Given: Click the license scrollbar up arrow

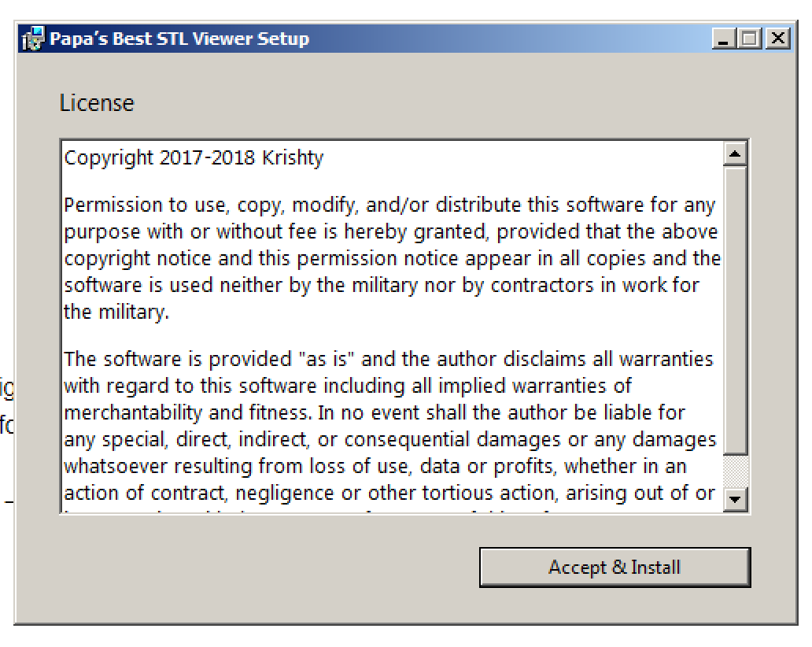Looking at the screenshot, I should point(736,153).
